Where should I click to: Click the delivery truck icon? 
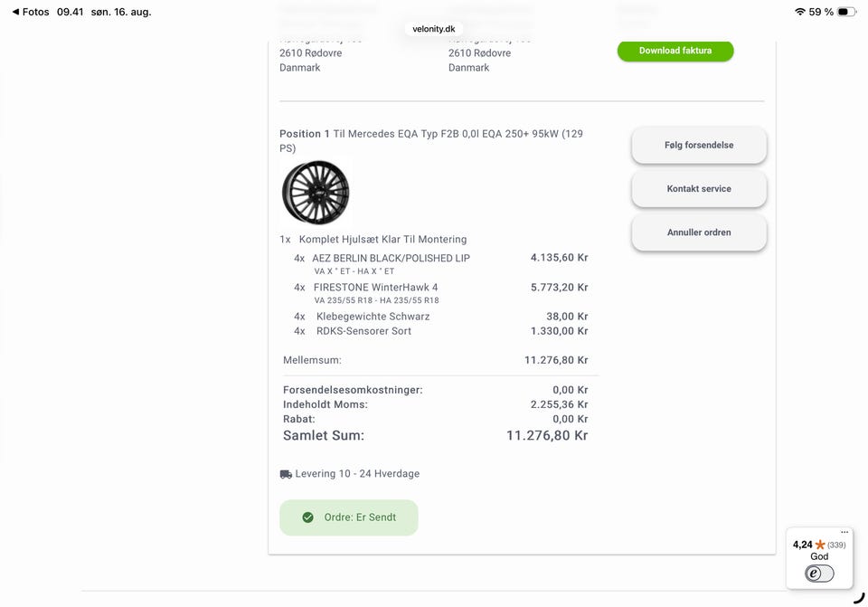click(286, 474)
